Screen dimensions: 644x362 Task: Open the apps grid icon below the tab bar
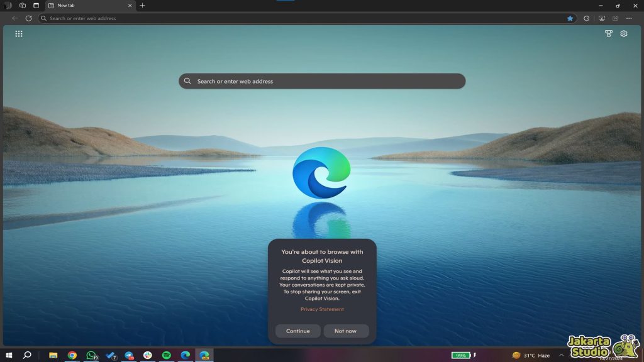(19, 33)
